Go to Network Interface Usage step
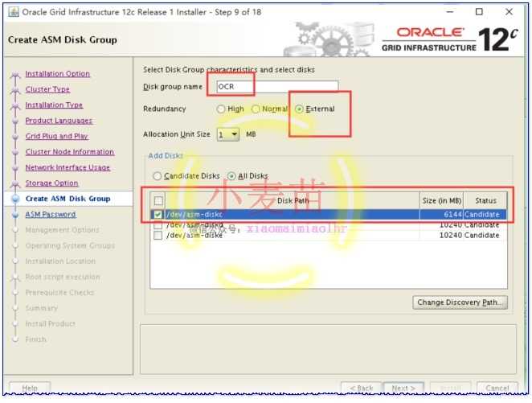The width and height of the screenshot is (532, 403). pos(68,167)
